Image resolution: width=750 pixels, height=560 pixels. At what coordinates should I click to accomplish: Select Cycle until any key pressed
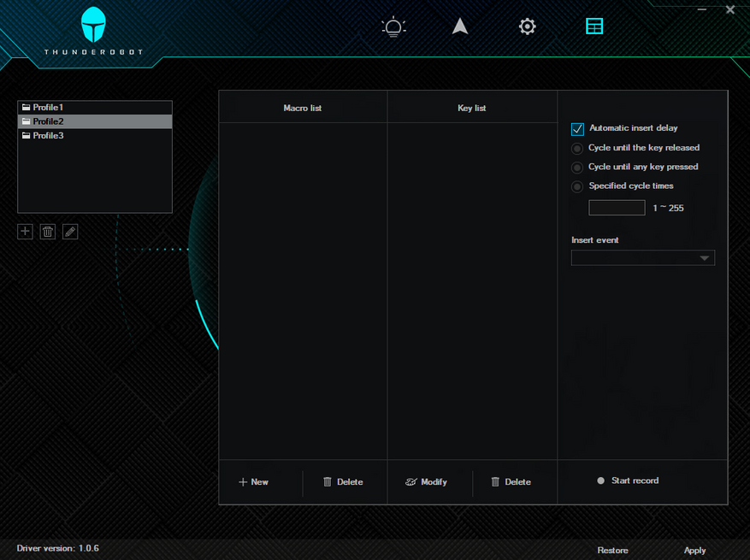pos(577,168)
